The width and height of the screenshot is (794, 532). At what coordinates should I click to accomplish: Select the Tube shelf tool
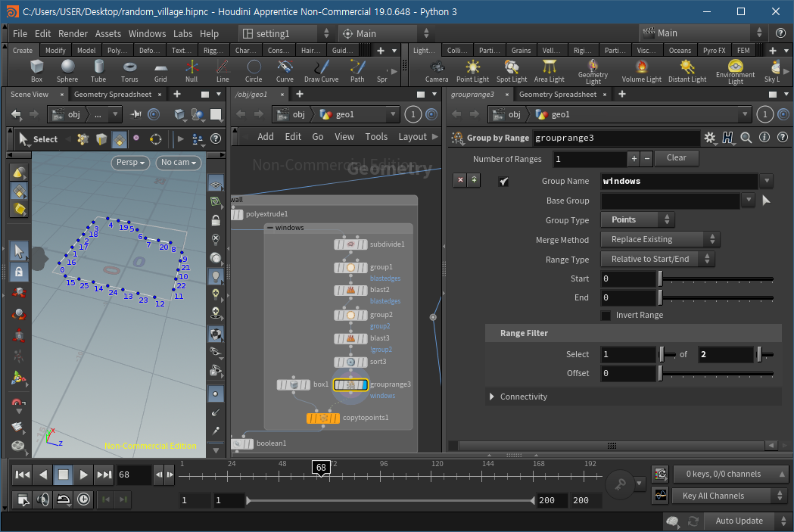[98, 70]
